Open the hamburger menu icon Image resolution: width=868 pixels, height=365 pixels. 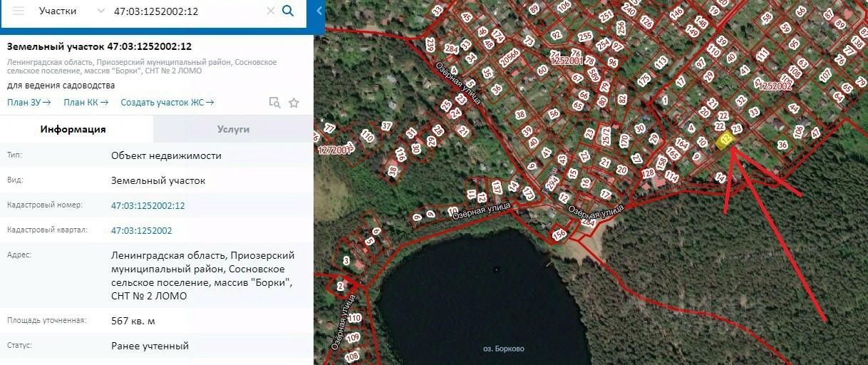[x=19, y=11]
